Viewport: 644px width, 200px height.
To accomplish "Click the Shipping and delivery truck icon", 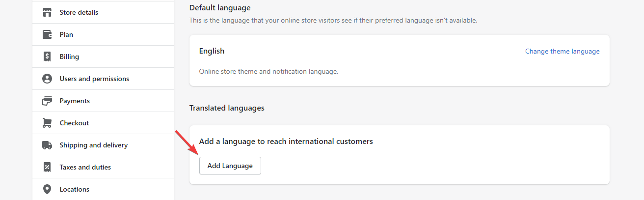I will 47,145.
